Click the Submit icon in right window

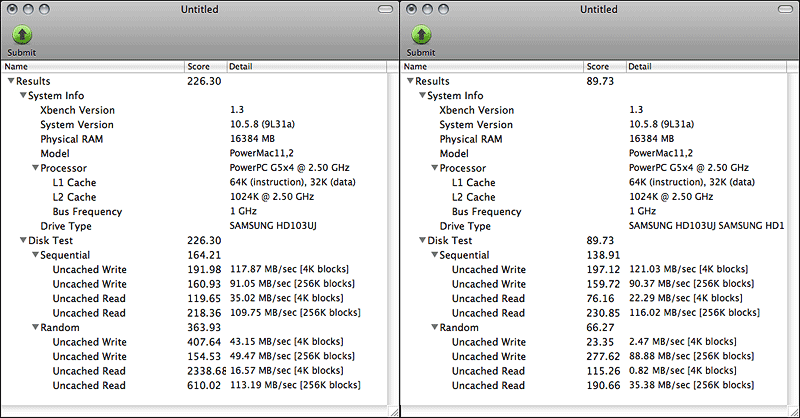(420, 35)
